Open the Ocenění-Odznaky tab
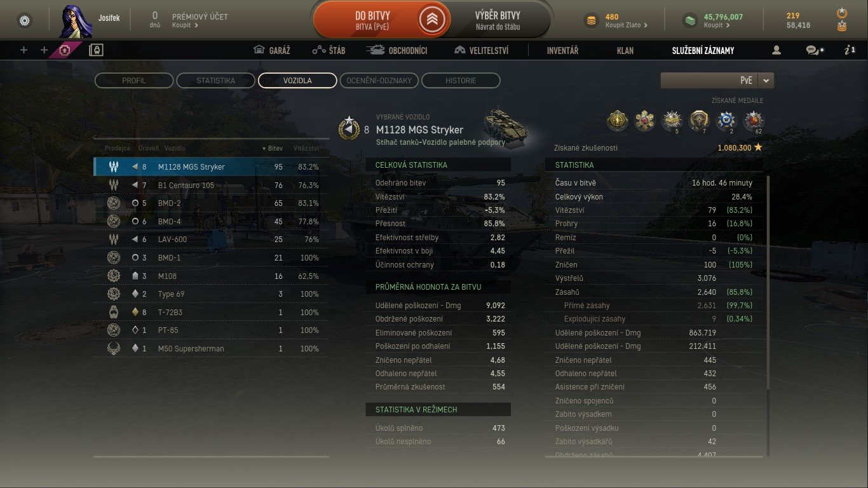Viewport: 868px width, 488px height. pyautogui.click(x=379, y=81)
